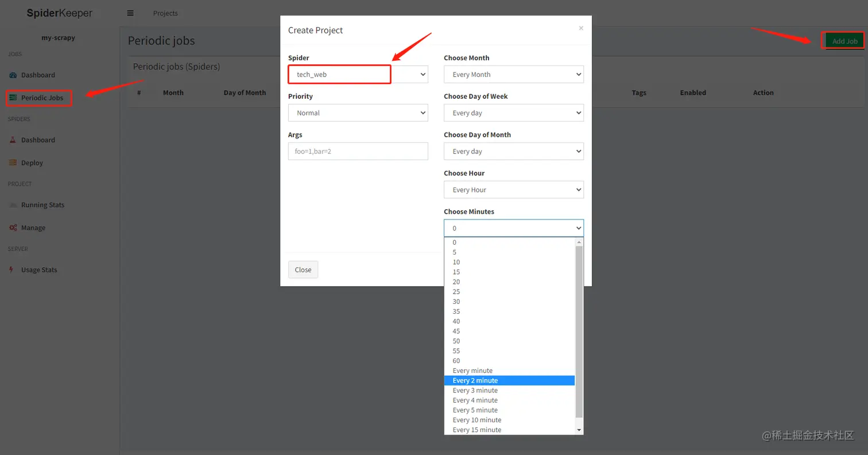
Task: Click the Day of Month column header
Action: [x=245, y=92]
